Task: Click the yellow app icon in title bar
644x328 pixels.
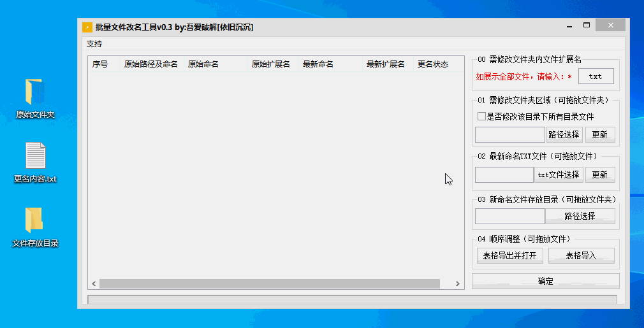Action: coord(87,27)
